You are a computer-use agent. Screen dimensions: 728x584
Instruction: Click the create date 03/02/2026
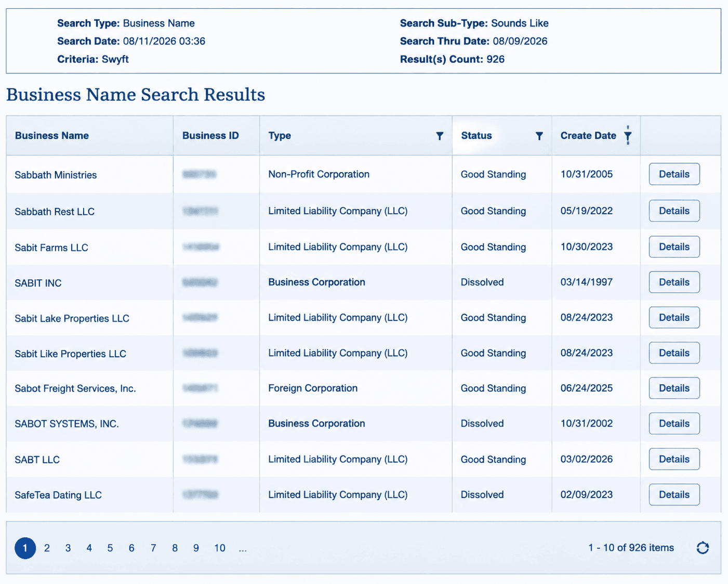point(586,459)
